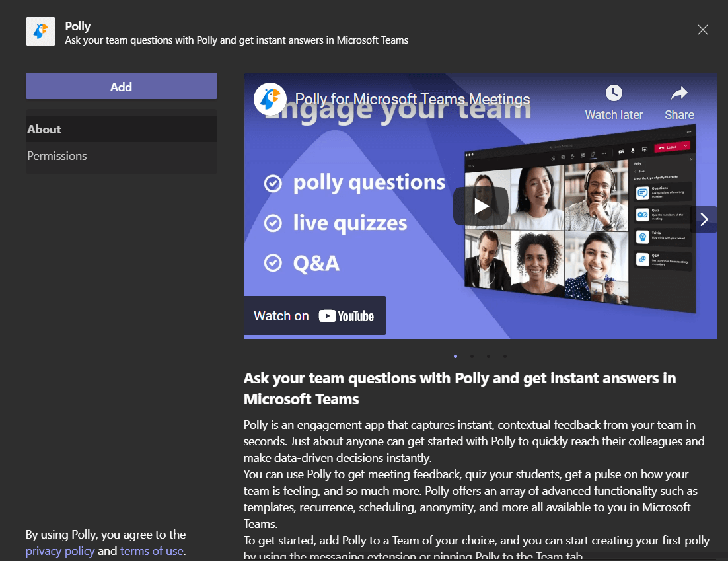Image resolution: width=728 pixels, height=561 pixels.
Task: Select the second carousel dot indicator
Action: [472, 356]
